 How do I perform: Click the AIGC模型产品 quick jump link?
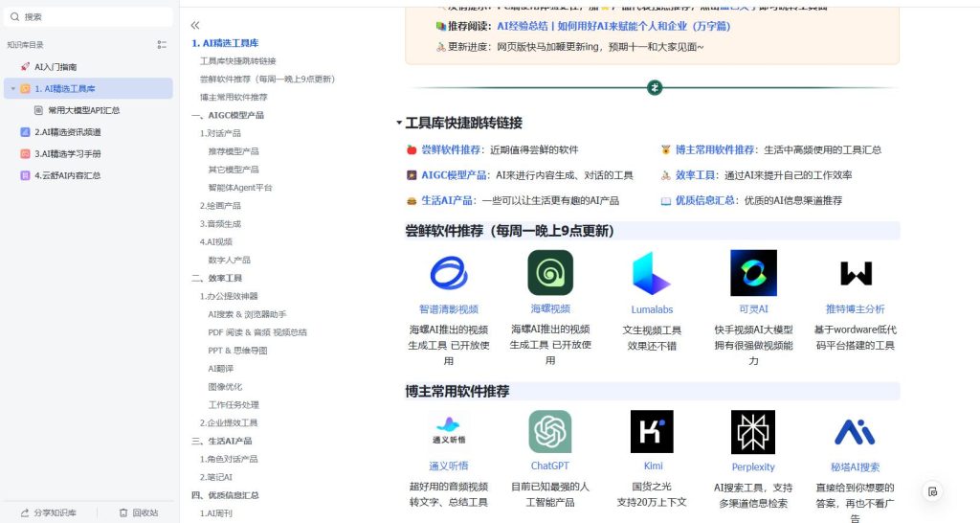[x=454, y=175]
